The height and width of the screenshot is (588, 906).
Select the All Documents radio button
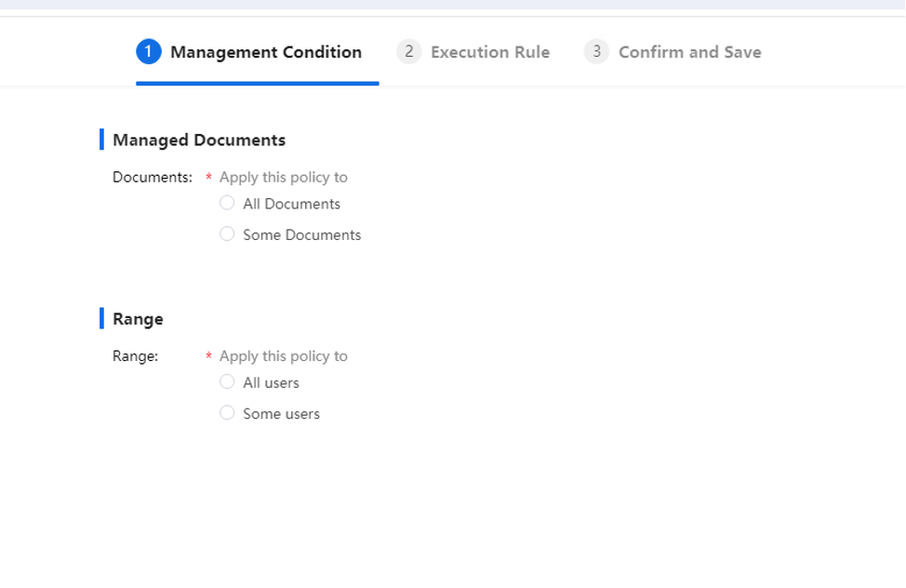(227, 203)
